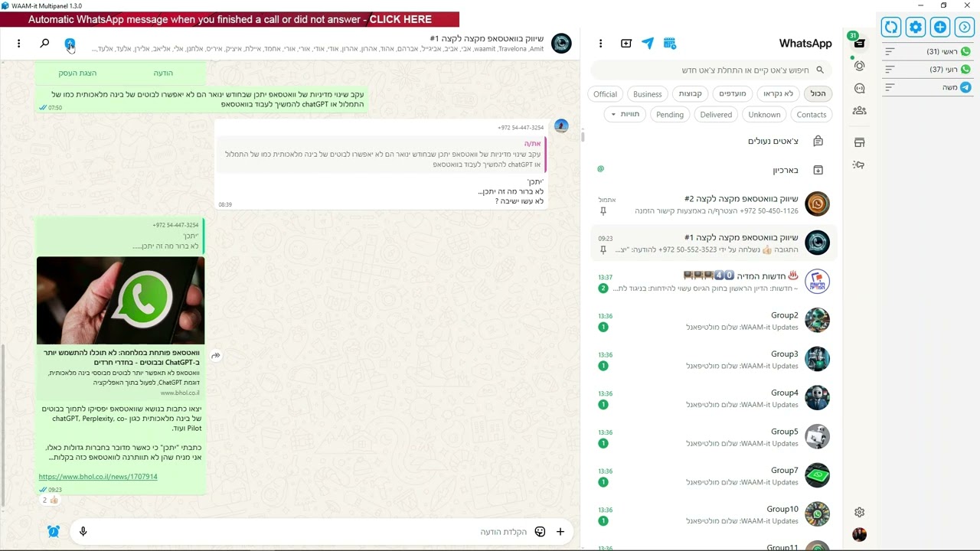
Task: Click the blue alarm clock icon
Action: [54, 531]
